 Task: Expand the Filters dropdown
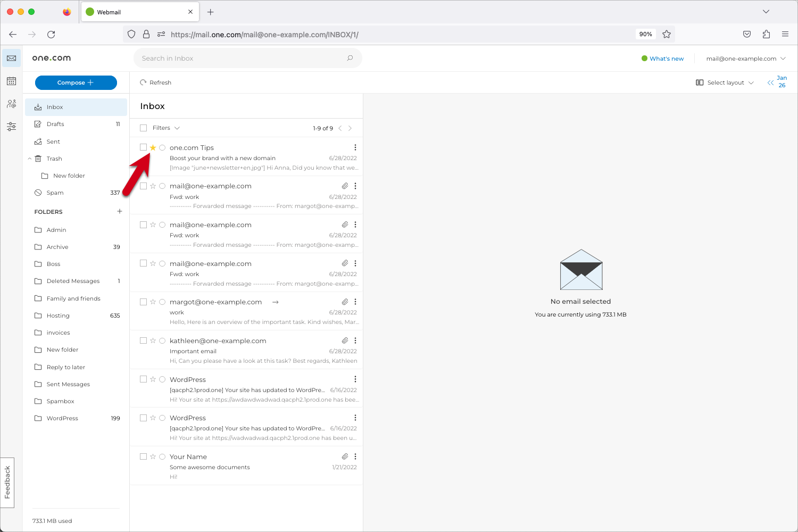click(x=166, y=128)
